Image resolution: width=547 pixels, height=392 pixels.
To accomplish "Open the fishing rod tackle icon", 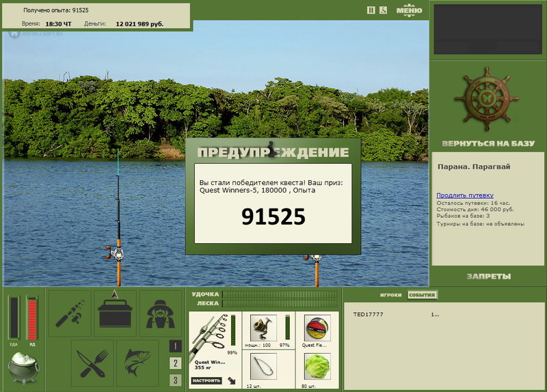I will (x=70, y=313).
